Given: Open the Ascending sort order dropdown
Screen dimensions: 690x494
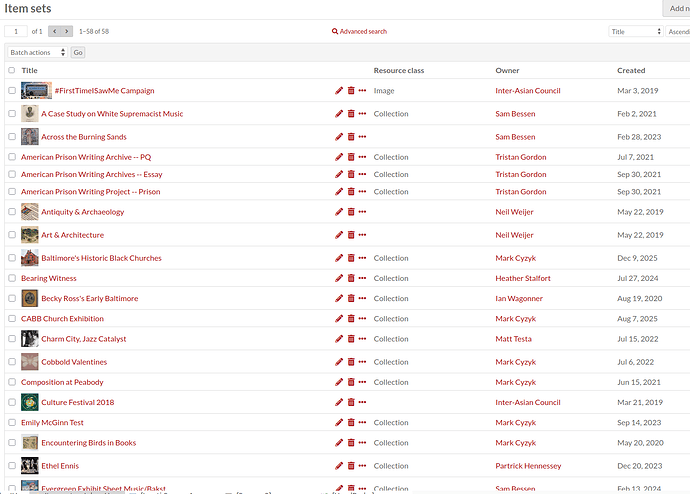Looking at the screenshot, I should click(x=678, y=32).
